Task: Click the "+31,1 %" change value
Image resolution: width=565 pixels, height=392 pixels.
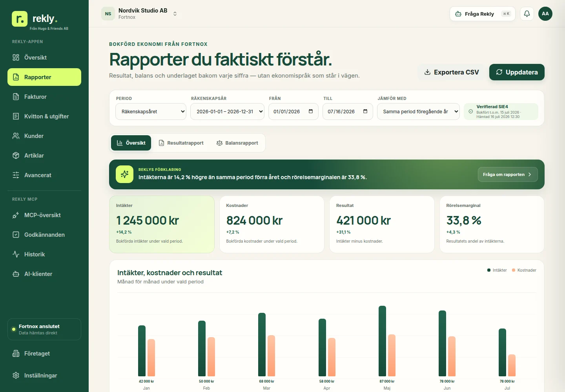Action: pyautogui.click(x=343, y=232)
